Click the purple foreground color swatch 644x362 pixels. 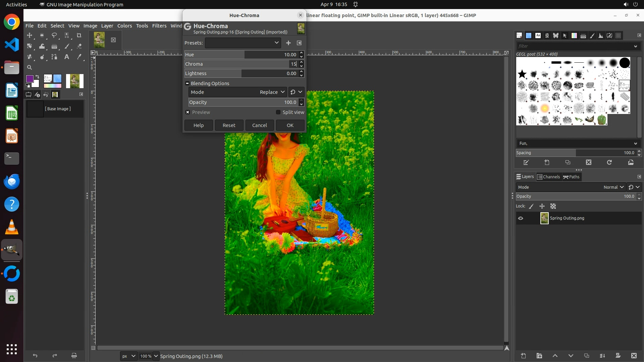(x=30, y=79)
